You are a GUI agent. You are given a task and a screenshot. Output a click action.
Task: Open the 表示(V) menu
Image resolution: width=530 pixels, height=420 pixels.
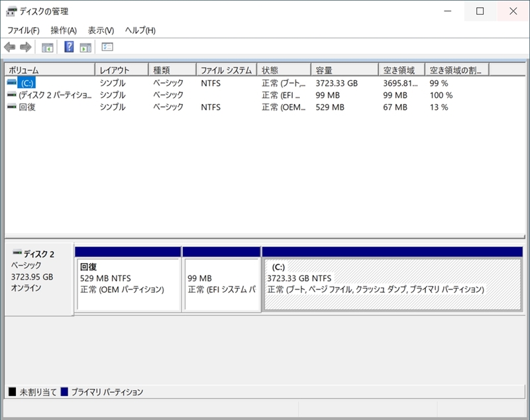click(x=101, y=30)
